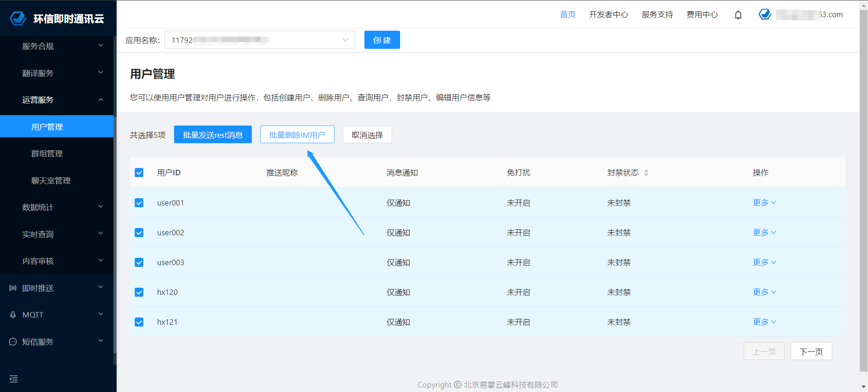
Task: Click 未封禁 in the user002 row
Action: (619, 233)
